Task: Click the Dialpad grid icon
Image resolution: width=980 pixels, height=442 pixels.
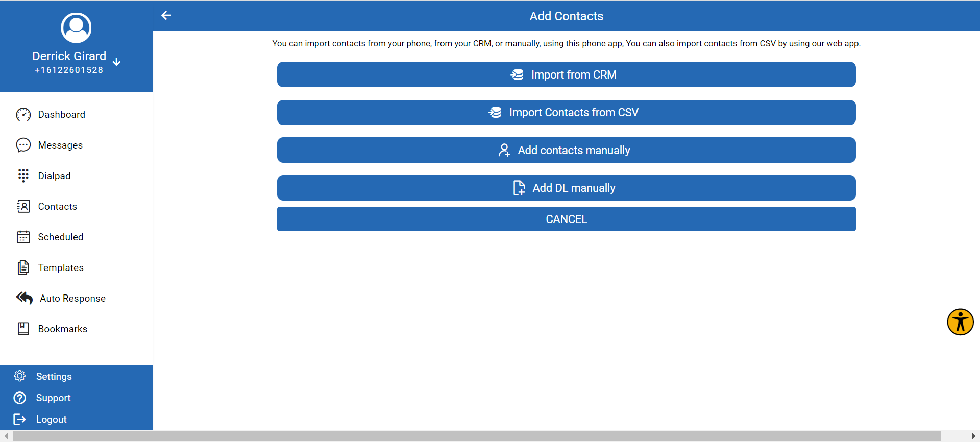Action: (23, 176)
